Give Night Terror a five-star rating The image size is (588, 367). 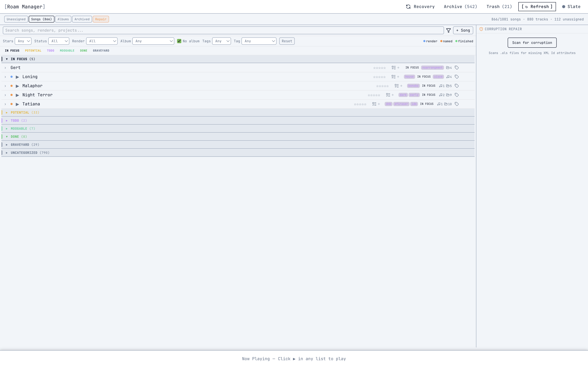[x=379, y=95]
